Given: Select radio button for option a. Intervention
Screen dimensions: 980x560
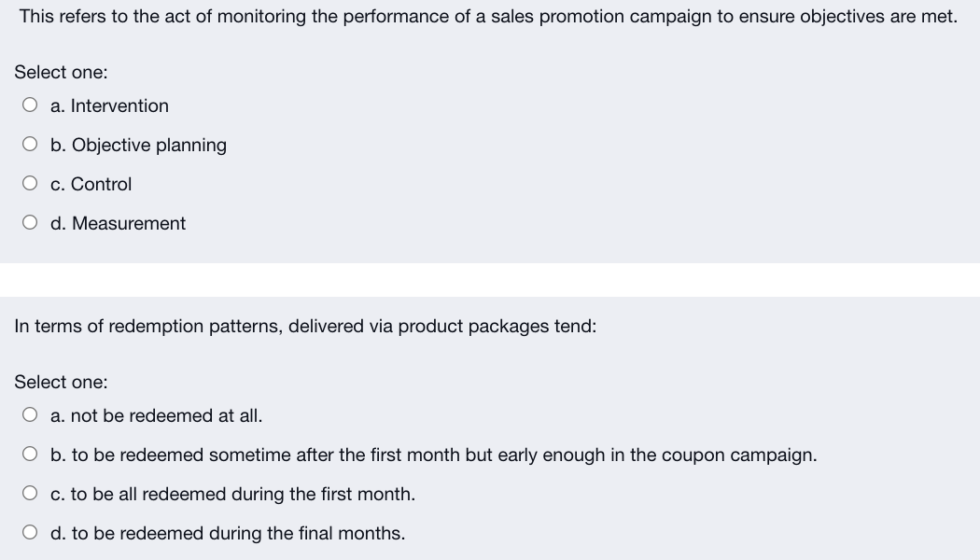Looking at the screenshot, I should point(31,105).
